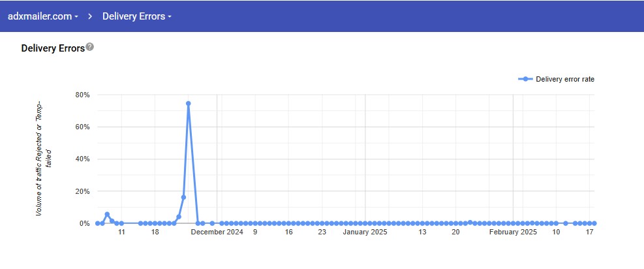Click the February 2025 axis label
Screen dimensions: 644x269
tap(512, 232)
